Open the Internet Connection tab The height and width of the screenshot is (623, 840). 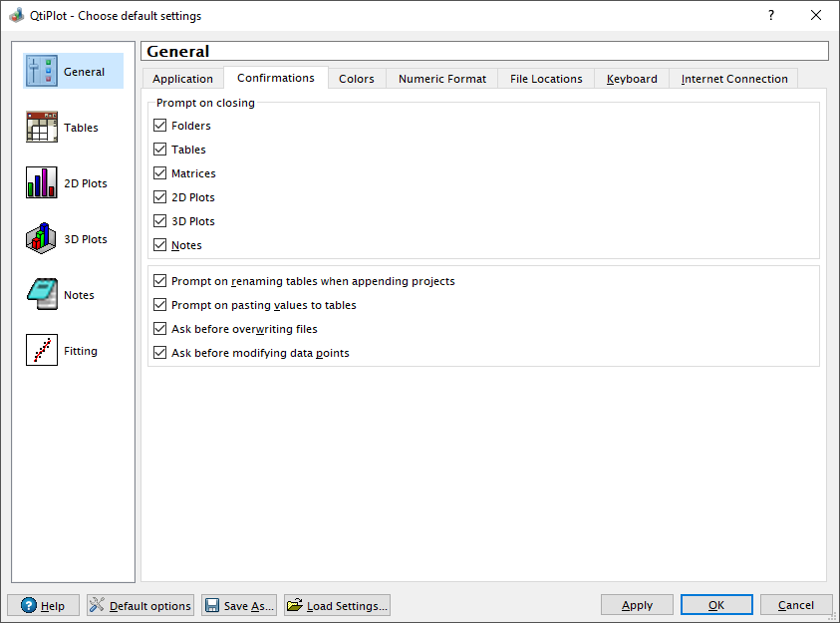(733, 79)
